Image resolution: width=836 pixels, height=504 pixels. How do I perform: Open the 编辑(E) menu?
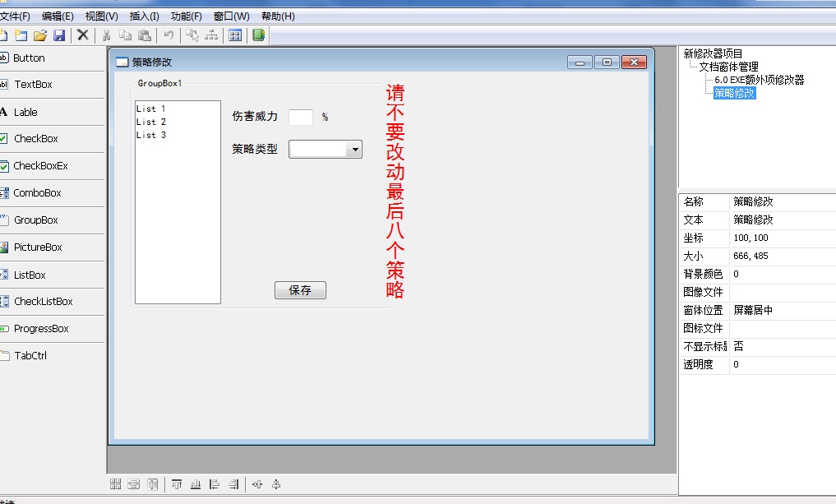click(58, 16)
